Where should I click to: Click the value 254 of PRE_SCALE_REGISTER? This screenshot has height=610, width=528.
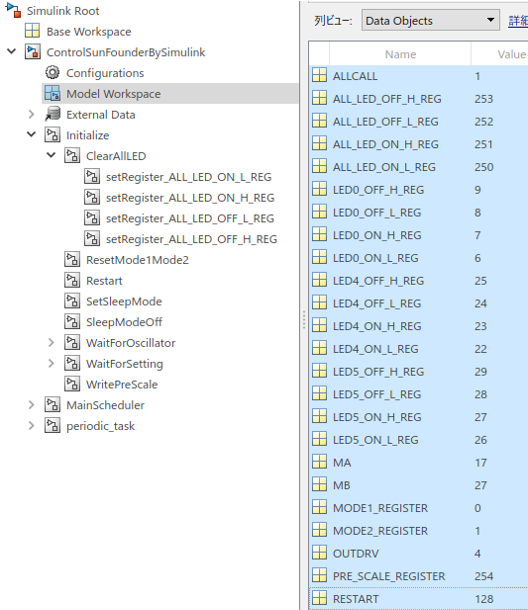coord(484,576)
